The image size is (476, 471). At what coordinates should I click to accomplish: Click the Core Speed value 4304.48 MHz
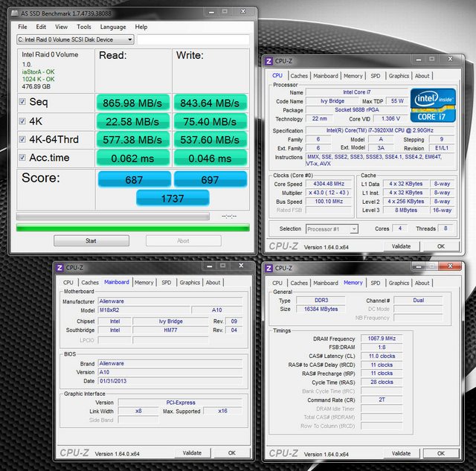tap(329, 184)
